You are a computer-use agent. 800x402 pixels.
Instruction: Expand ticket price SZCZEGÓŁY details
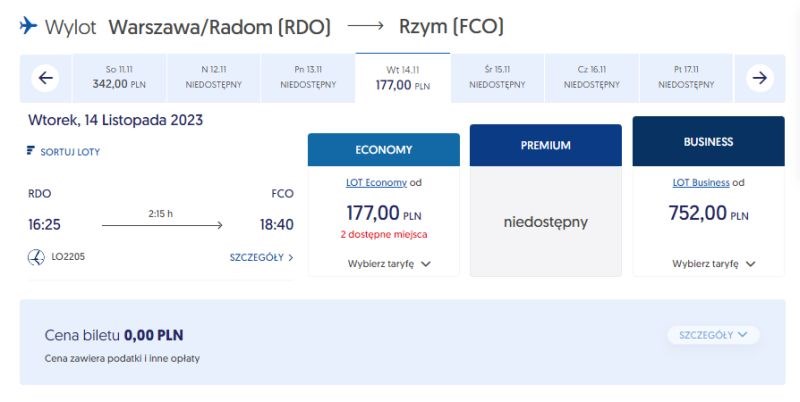713,335
